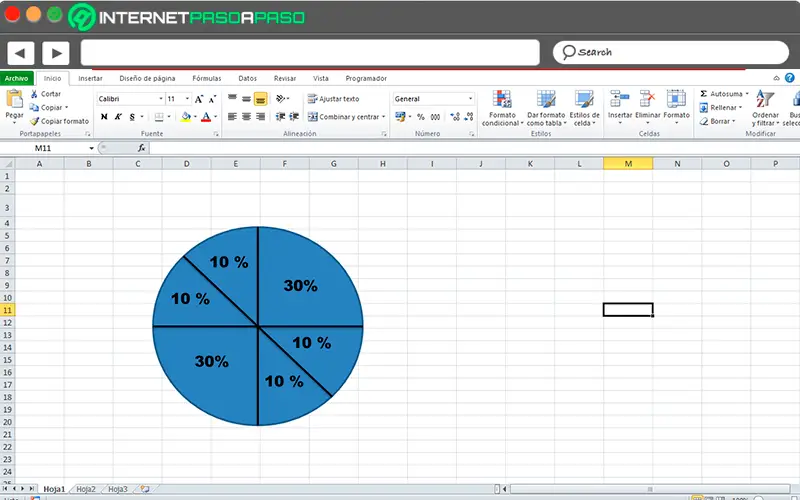
Task: Open the borders dropdown arrow
Action: pyautogui.click(x=169, y=117)
